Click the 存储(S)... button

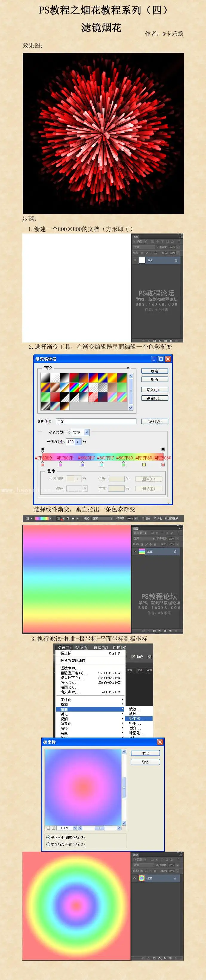tap(154, 398)
